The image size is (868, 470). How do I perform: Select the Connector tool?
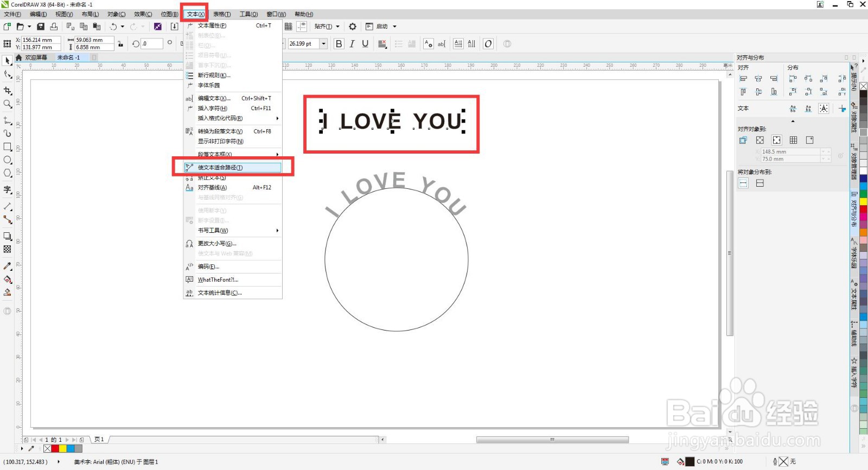pyautogui.click(x=8, y=219)
